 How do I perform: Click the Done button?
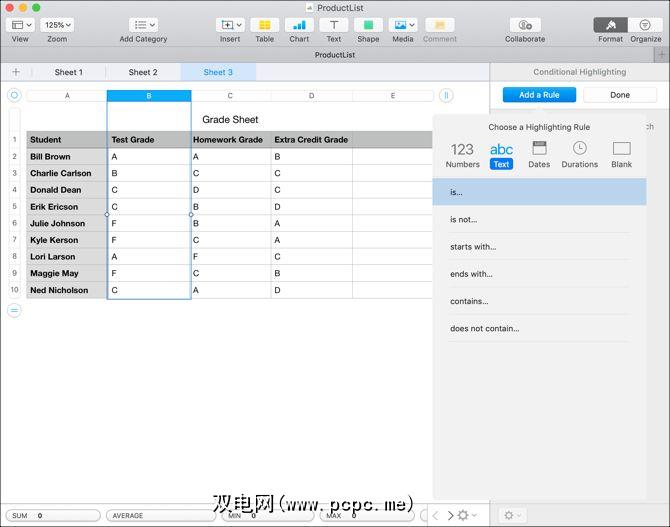(x=620, y=95)
